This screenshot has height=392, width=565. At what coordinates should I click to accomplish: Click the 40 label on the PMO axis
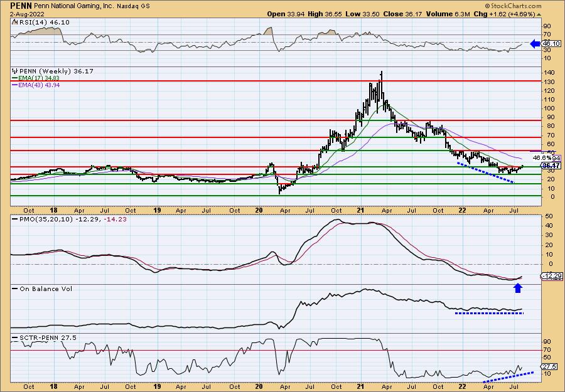tap(549, 226)
